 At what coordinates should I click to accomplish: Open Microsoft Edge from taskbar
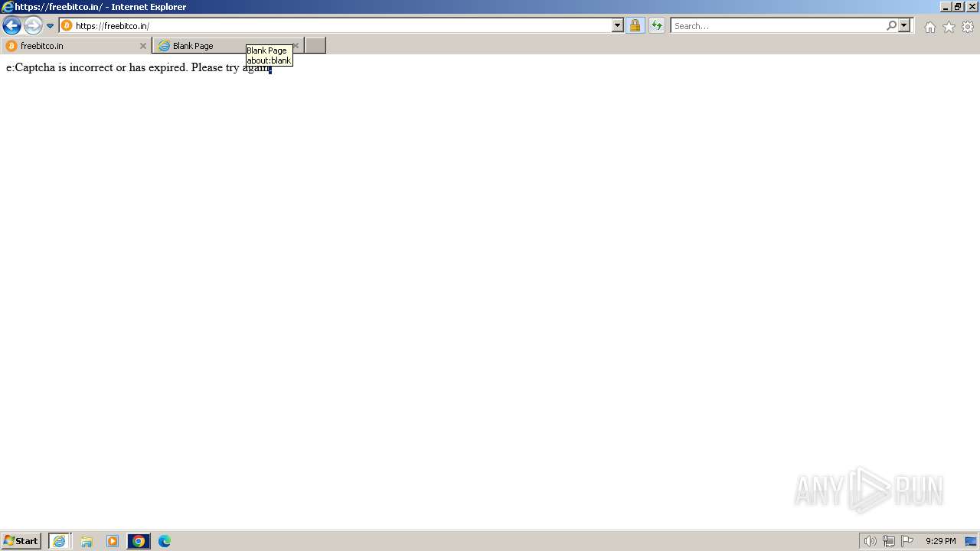pyautogui.click(x=165, y=541)
